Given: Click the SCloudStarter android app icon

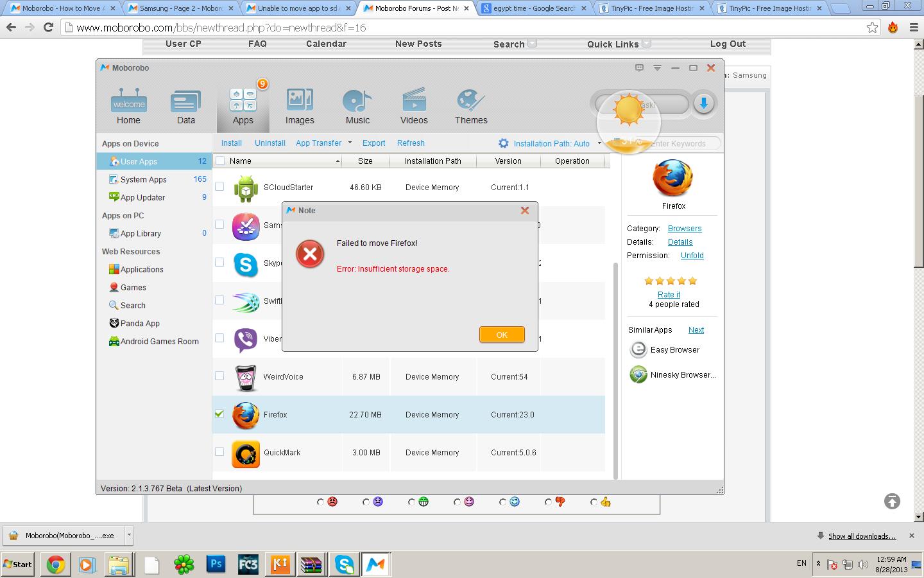Looking at the screenshot, I should pos(245,188).
